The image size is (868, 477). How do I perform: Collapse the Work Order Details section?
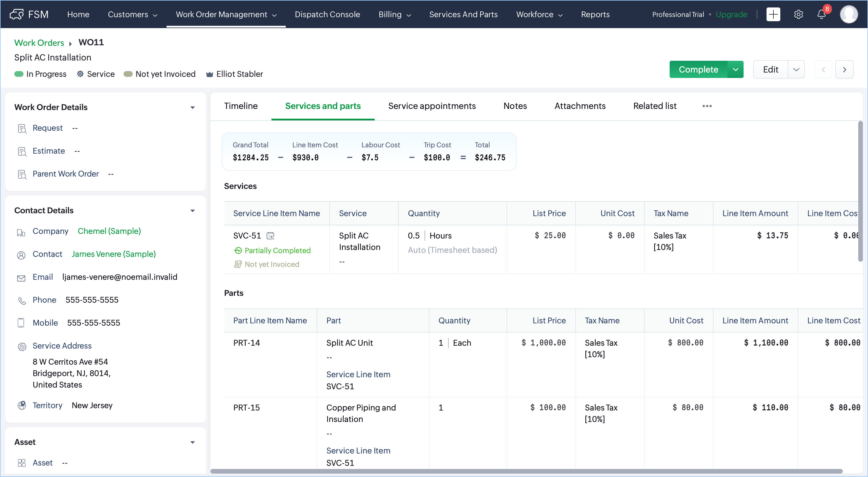192,108
